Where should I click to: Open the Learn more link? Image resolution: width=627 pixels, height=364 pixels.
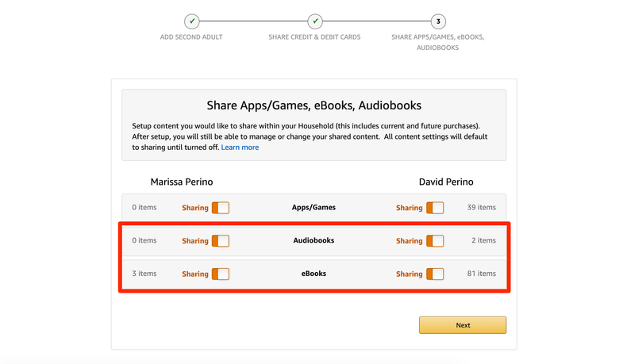240,148
